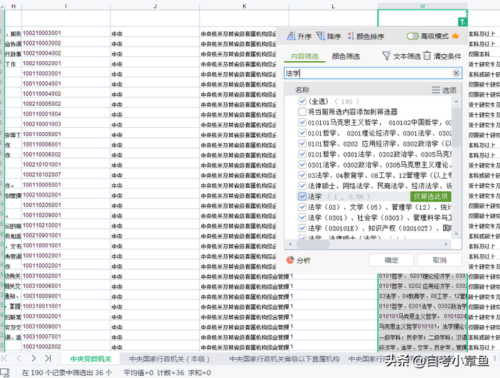Viewport: 500px width, 378px height.
Task: Check 将当前所选内容添加到筛选器 checkbox
Action: point(302,111)
